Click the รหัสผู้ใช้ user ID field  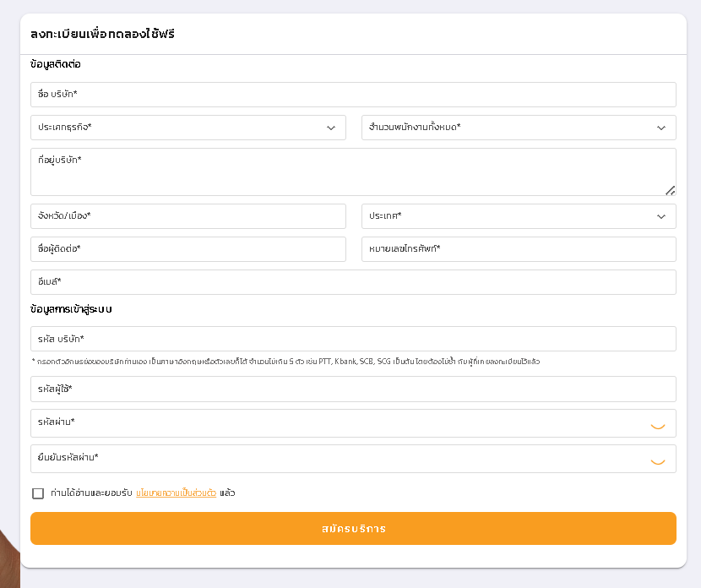(x=353, y=389)
